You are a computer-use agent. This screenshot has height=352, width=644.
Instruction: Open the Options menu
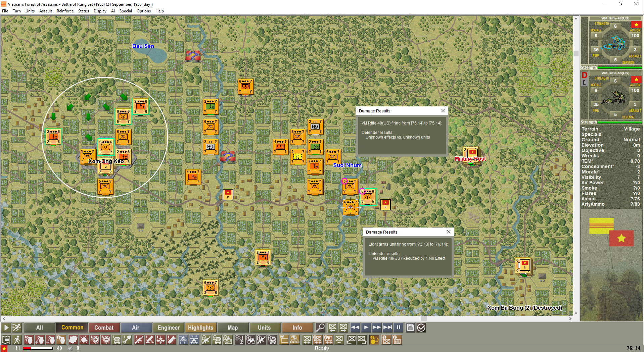pos(144,11)
